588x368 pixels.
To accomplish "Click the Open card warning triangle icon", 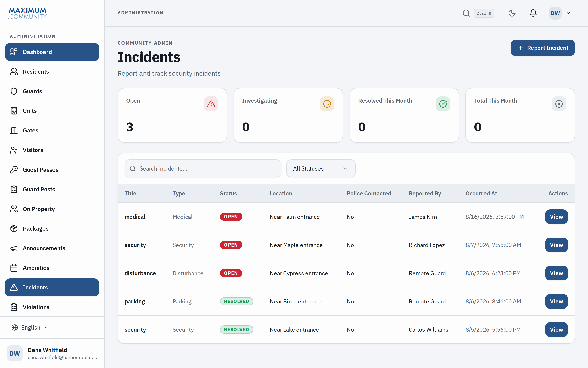I will click(211, 104).
